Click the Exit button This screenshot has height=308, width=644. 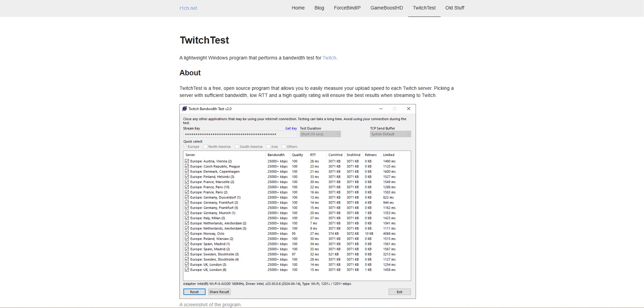399,292
